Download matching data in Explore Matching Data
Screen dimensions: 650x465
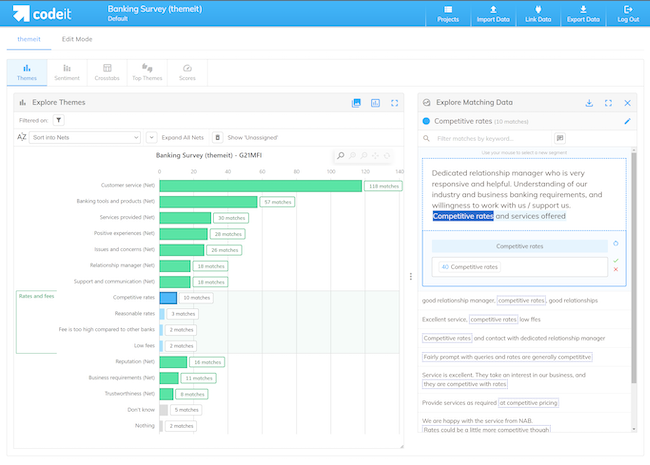click(589, 103)
